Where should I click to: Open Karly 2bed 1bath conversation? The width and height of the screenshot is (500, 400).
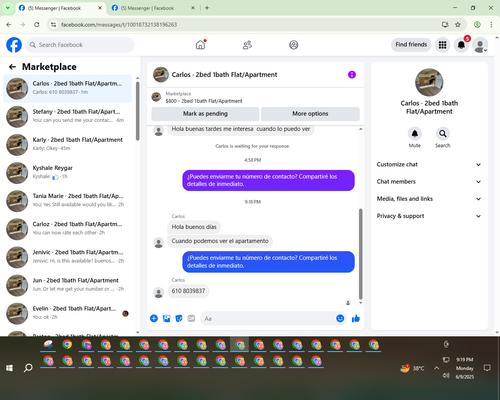pos(67,145)
